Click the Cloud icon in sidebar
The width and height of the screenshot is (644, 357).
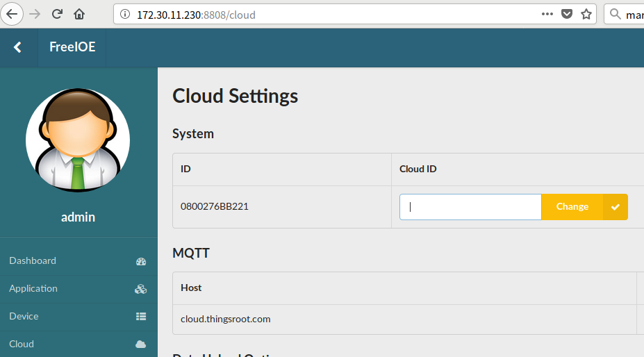(x=141, y=344)
